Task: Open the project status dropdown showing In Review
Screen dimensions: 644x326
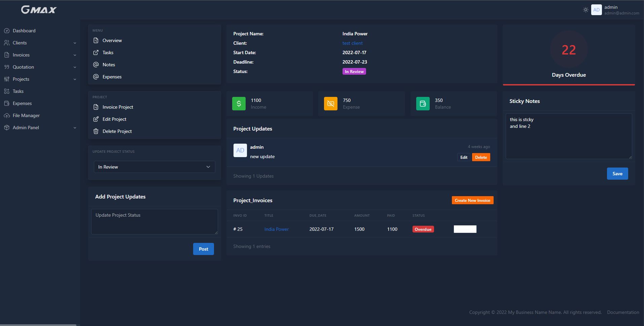Action: (154, 167)
